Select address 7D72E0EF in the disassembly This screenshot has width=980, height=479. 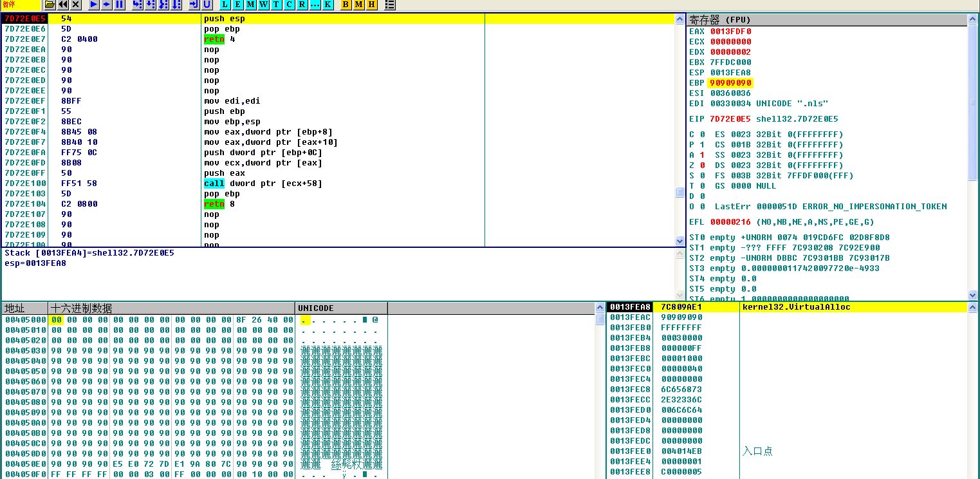(25, 101)
